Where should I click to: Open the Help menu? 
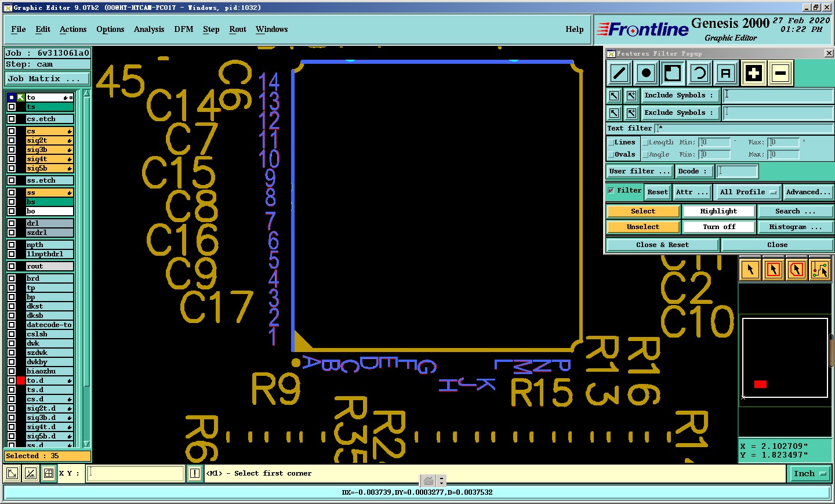(575, 30)
